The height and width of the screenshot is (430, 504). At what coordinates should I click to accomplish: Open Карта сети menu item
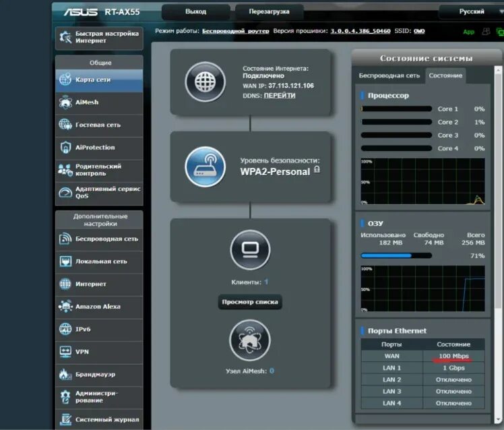[99, 80]
